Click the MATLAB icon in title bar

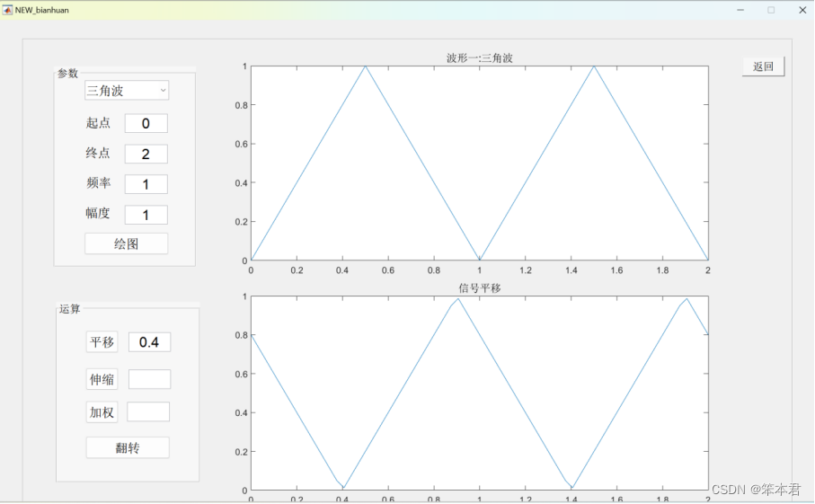click(x=7, y=10)
